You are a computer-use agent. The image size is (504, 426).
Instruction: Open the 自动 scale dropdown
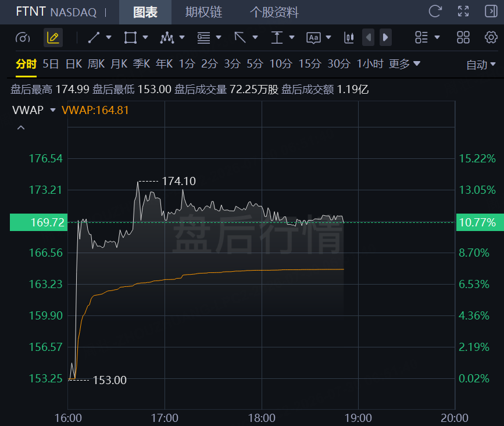point(481,65)
